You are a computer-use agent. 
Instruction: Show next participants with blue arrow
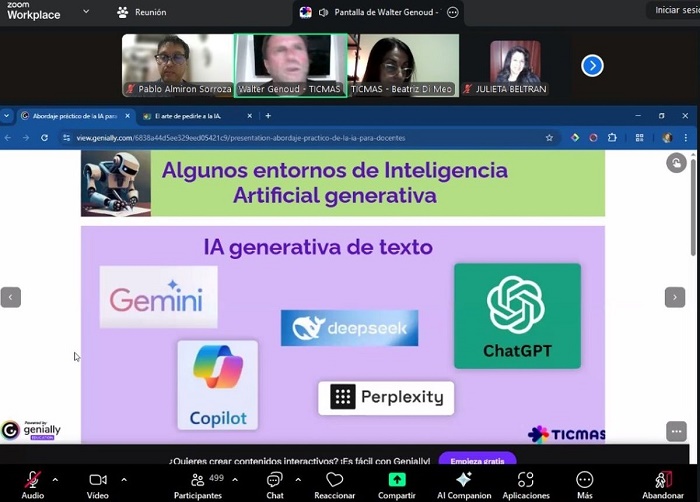click(592, 65)
